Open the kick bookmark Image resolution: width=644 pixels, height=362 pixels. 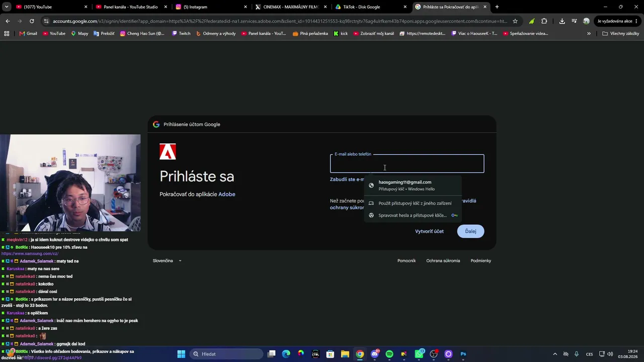click(341, 34)
